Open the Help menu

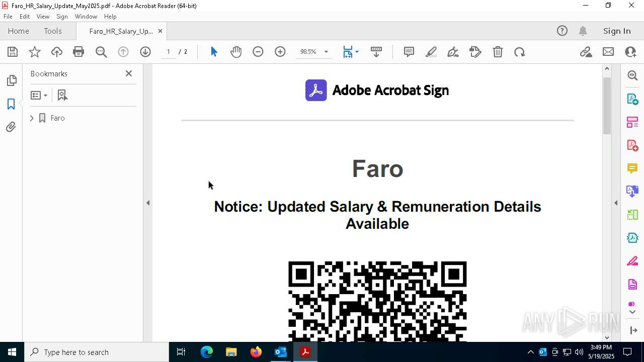(x=110, y=17)
